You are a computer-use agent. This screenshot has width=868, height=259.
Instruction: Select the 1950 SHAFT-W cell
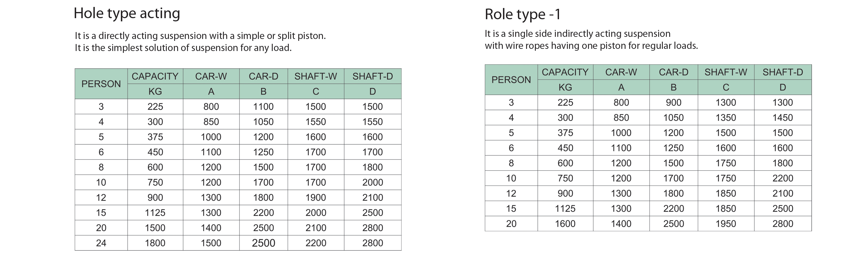coord(726,223)
